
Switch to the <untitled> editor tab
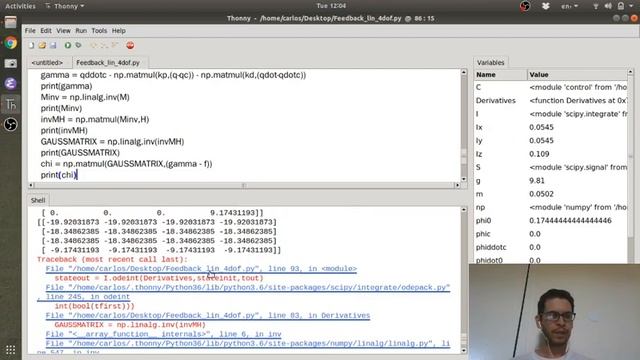coord(47,63)
